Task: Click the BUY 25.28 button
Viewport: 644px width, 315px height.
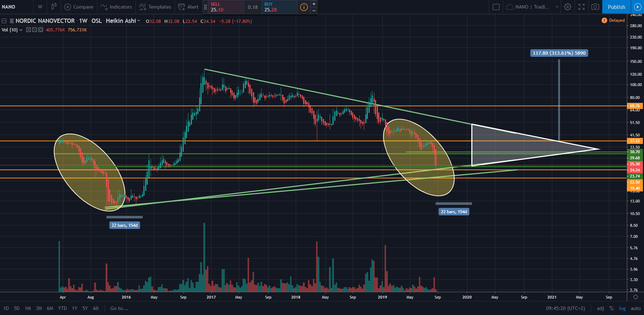Action: pyautogui.click(x=279, y=7)
